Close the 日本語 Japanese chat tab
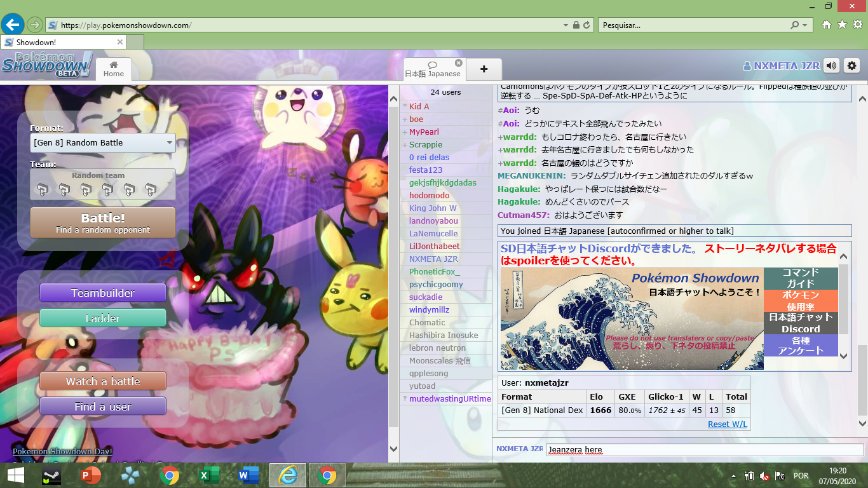The height and width of the screenshot is (488, 868). [x=458, y=63]
